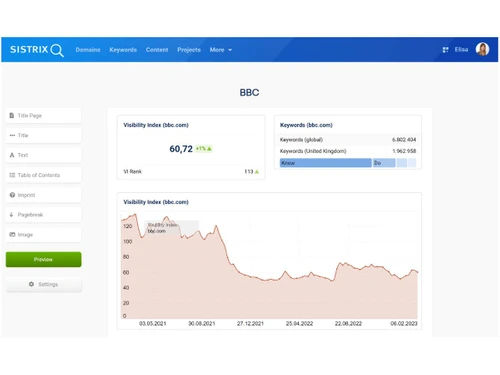This screenshot has height=375, width=500.
Task: Click the Title Page document icon
Action: tap(12, 115)
